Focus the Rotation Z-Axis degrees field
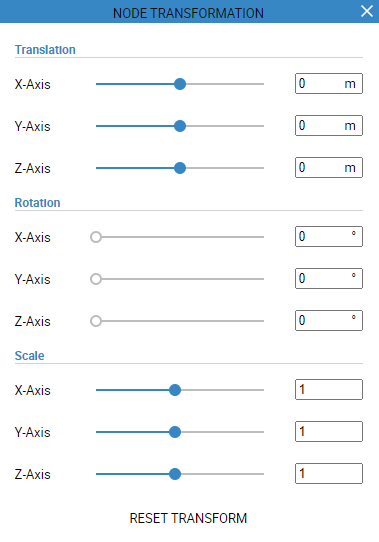The height and width of the screenshot is (542, 379). coord(329,320)
